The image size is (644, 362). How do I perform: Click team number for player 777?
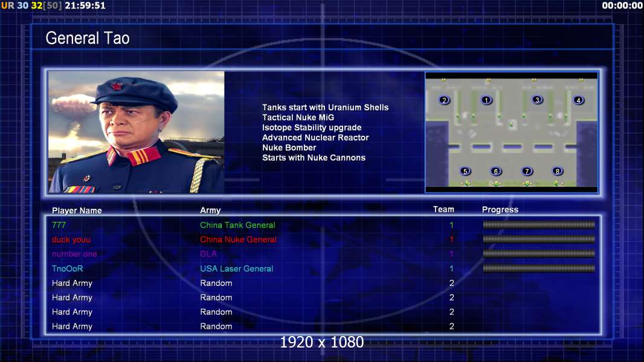coord(451,225)
